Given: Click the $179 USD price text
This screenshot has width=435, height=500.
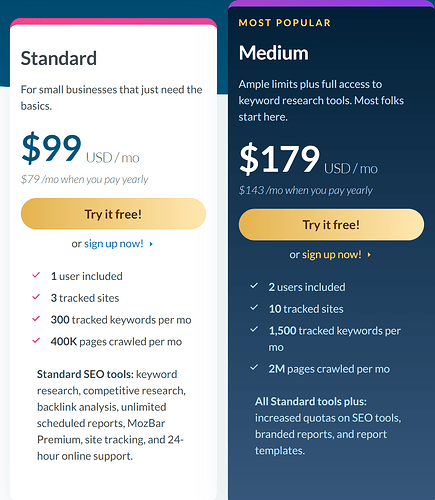Looking at the screenshot, I should point(308,159).
